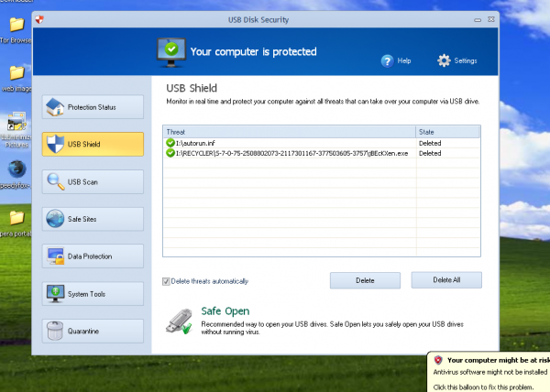The image size is (550, 392).
Task: Select the I:\autorun.inf threat row
Action: coord(322,143)
